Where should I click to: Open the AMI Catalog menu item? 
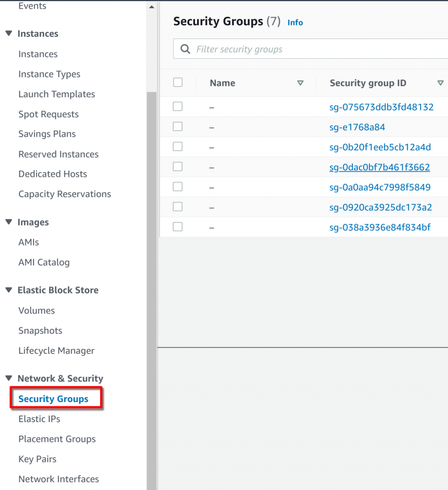[44, 262]
